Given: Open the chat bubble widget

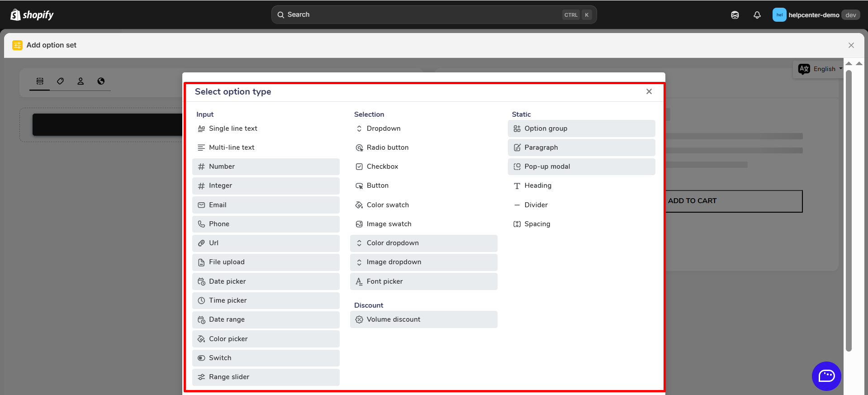Looking at the screenshot, I should [826, 376].
